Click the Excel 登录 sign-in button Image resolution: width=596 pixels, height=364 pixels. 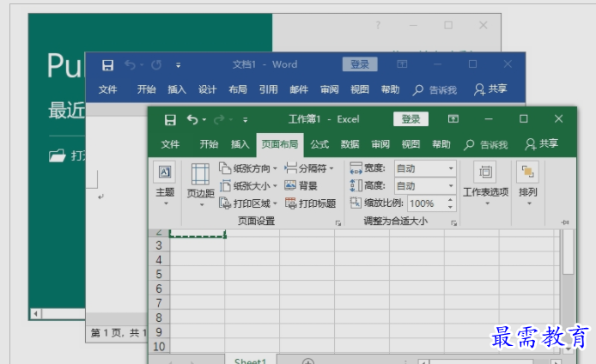click(411, 119)
